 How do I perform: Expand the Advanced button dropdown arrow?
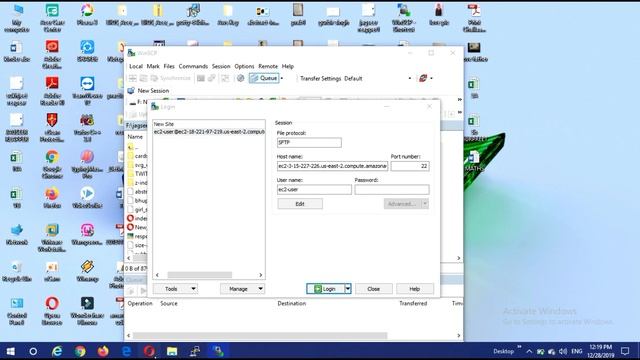coord(425,204)
